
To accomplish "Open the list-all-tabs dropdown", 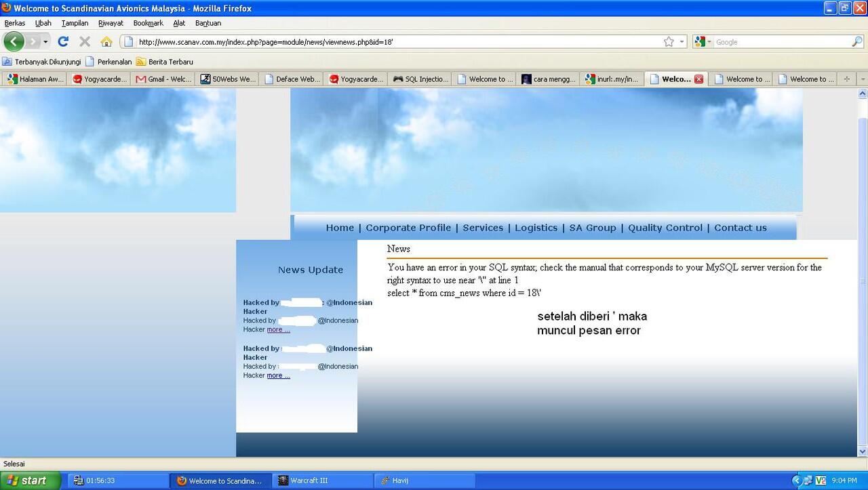I will [863, 79].
